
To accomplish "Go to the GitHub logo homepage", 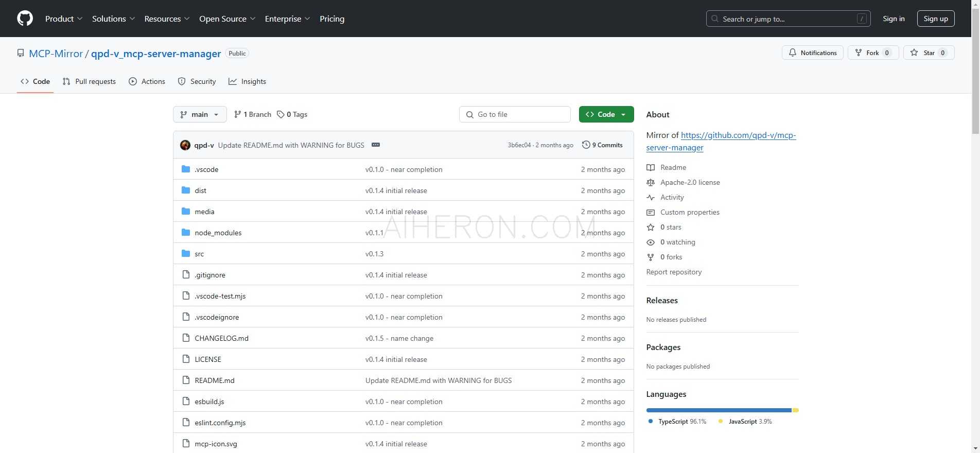I will [x=25, y=19].
